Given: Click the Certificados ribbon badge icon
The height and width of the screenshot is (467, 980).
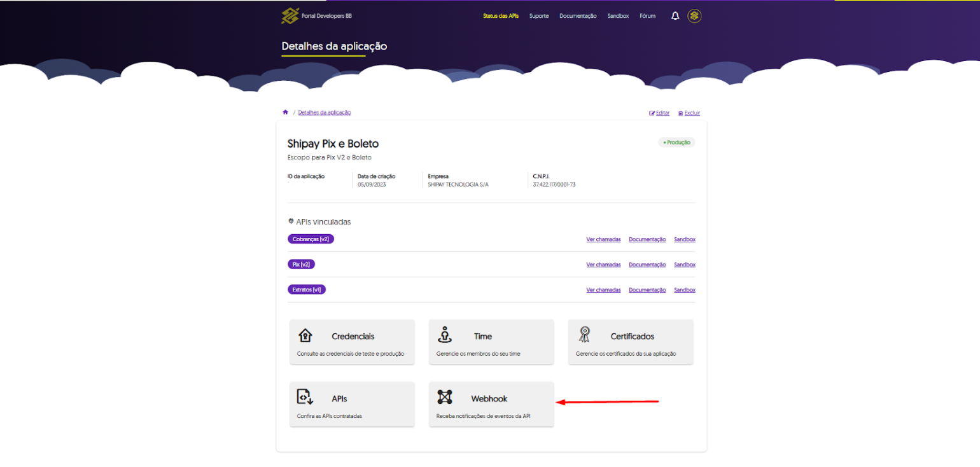Looking at the screenshot, I should pos(584,335).
